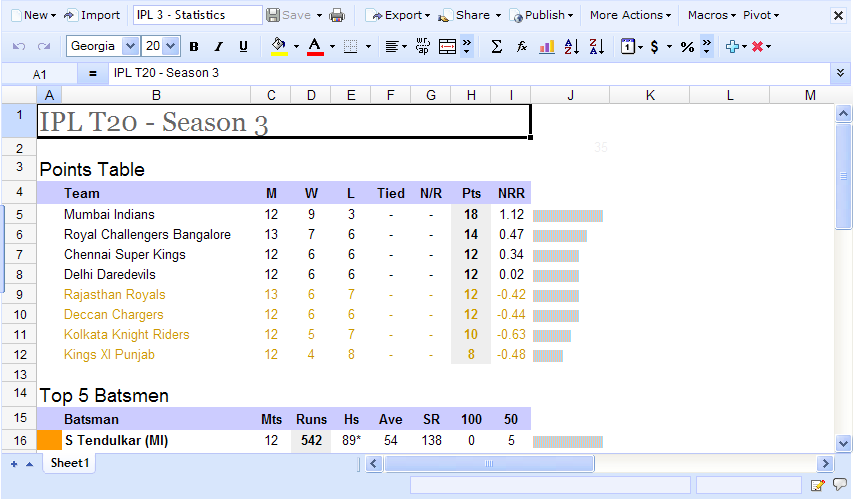Insert a chart via bar chart icon
This screenshot has height=499, width=853.
tap(547, 47)
